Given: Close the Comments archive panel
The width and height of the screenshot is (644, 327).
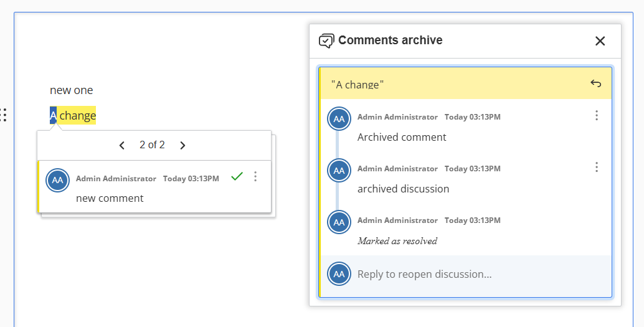Looking at the screenshot, I should click(600, 41).
